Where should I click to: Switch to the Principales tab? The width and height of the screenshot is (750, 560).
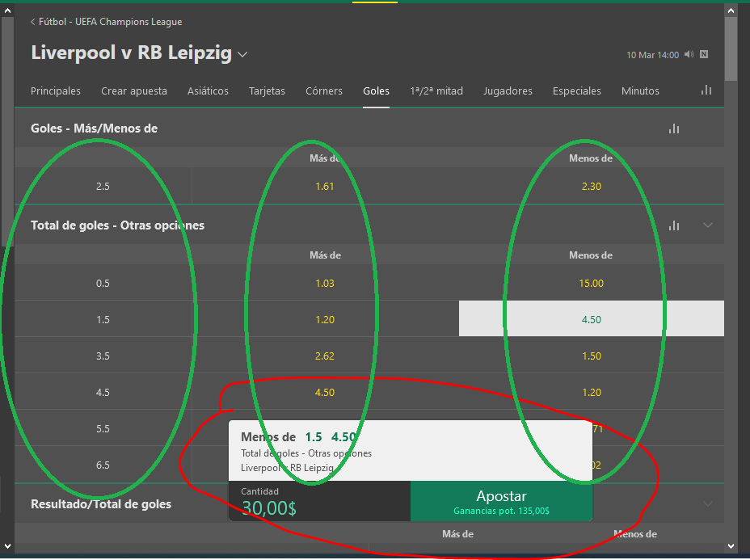pos(56,91)
